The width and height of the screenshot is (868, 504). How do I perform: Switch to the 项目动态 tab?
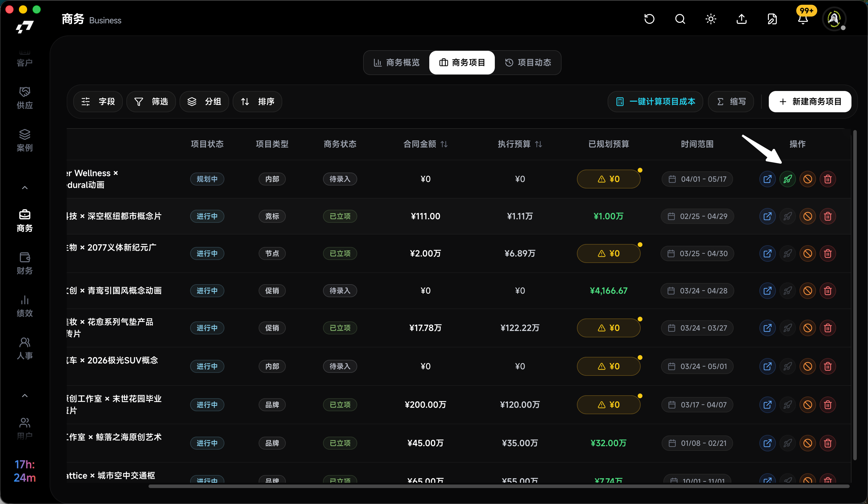pyautogui.click(x=528, y=62)
